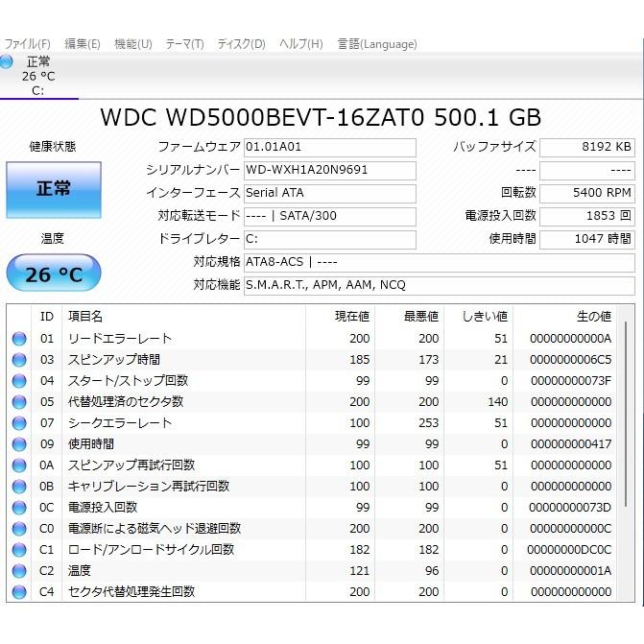This screenshot has width=644, height=644.
Task: Click the transfer mode field SATA/300
Action: click(330, 217)
